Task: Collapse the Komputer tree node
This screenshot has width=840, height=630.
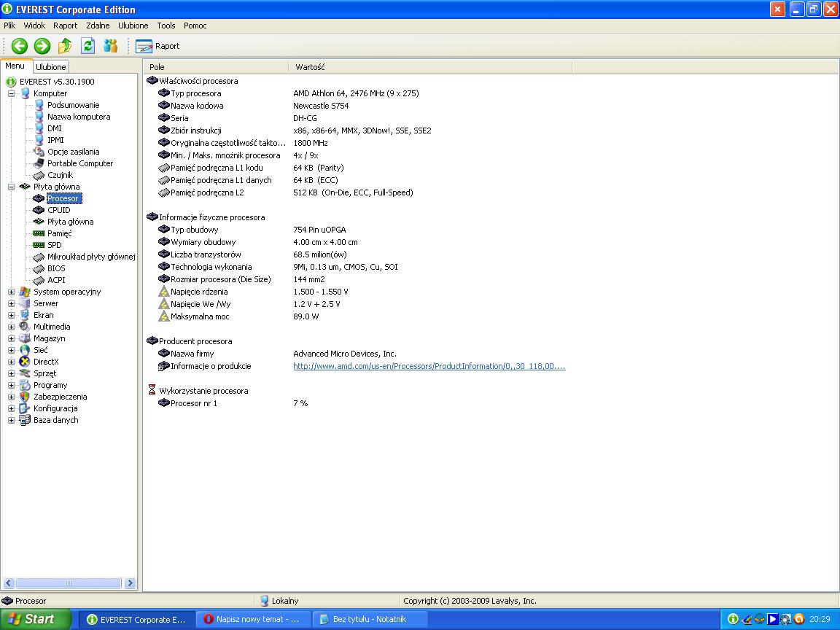Action: point(11,94)
